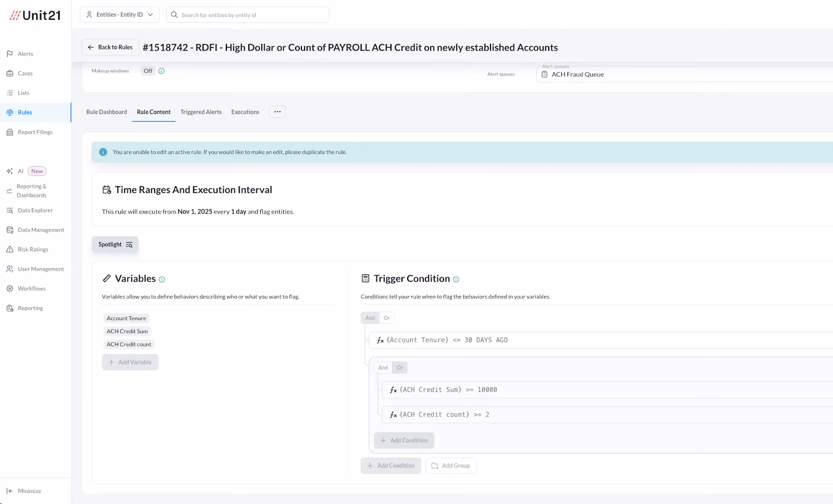Select And in the nested condition group
Image resolution: width=833 pixels, height=504 pixels.
[383, 368]
